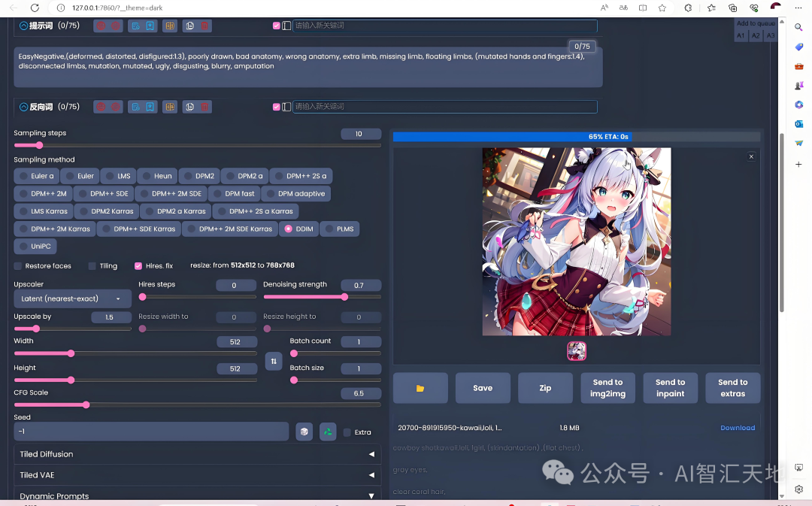Click the red trash icon in the 提示词 toolbar
Viewport: 812px width, 506px height.
205,26
